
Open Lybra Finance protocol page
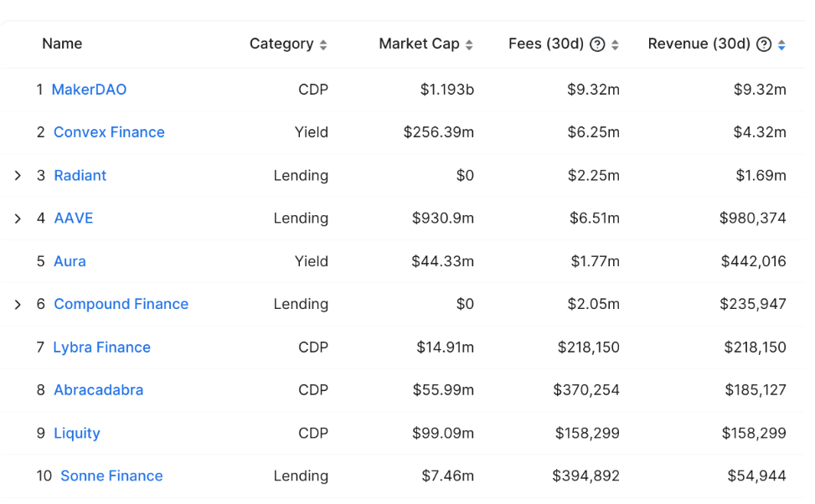tap(101, 347)
